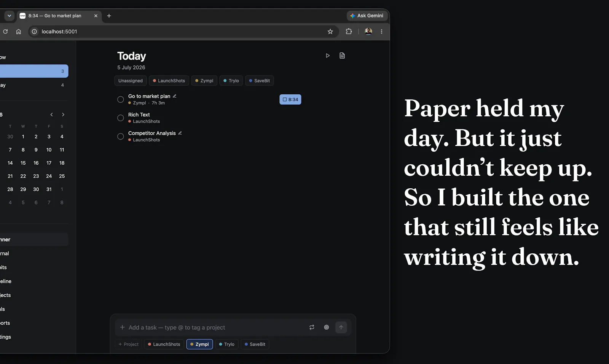Open the Rich Text task
The width and height of the screenshot is (609, 364).
coord(139,114)
